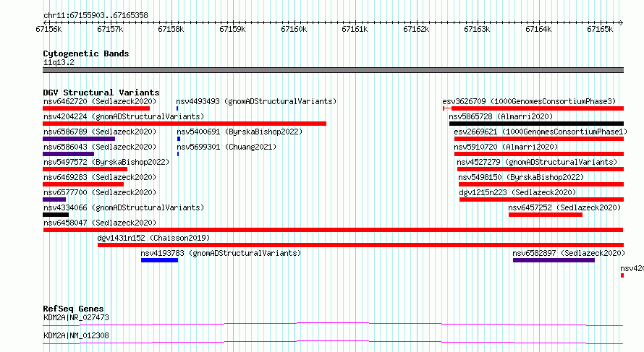The height and width of the screenshot is (352, 644).
Task: Open nsv6582897 (Sedlazeck2020) label
Action: 569,253
